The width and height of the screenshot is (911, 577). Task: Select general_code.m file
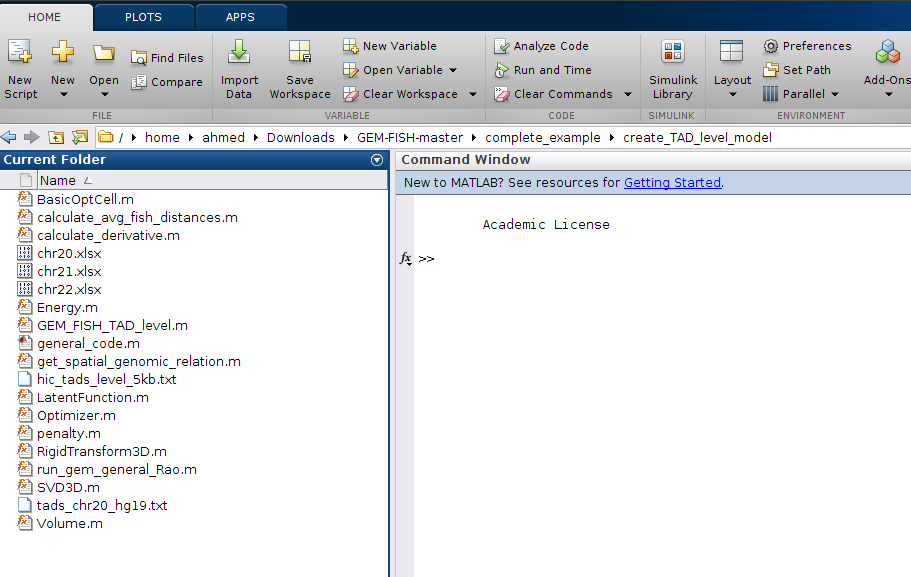point(88,343)
